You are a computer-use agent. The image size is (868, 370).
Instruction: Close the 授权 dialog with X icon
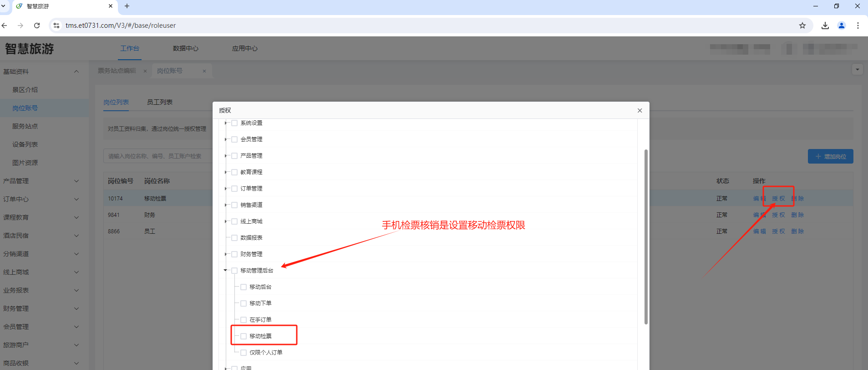(x=640, y=110)
